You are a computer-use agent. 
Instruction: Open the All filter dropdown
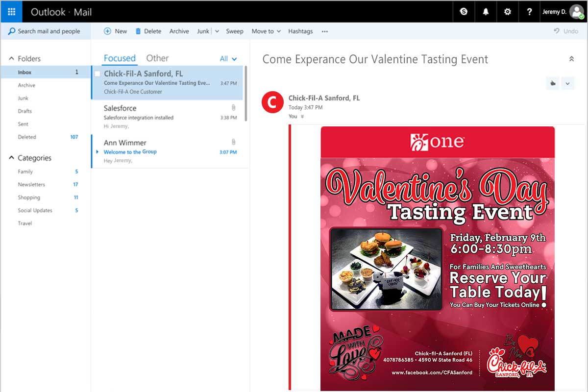228,59
